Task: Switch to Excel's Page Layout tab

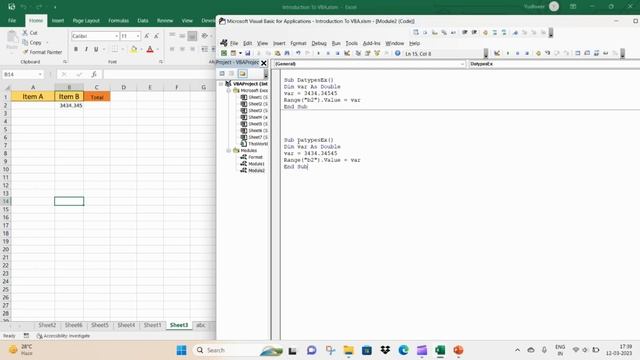Action: pyautogui.click(x=86, y=20)
